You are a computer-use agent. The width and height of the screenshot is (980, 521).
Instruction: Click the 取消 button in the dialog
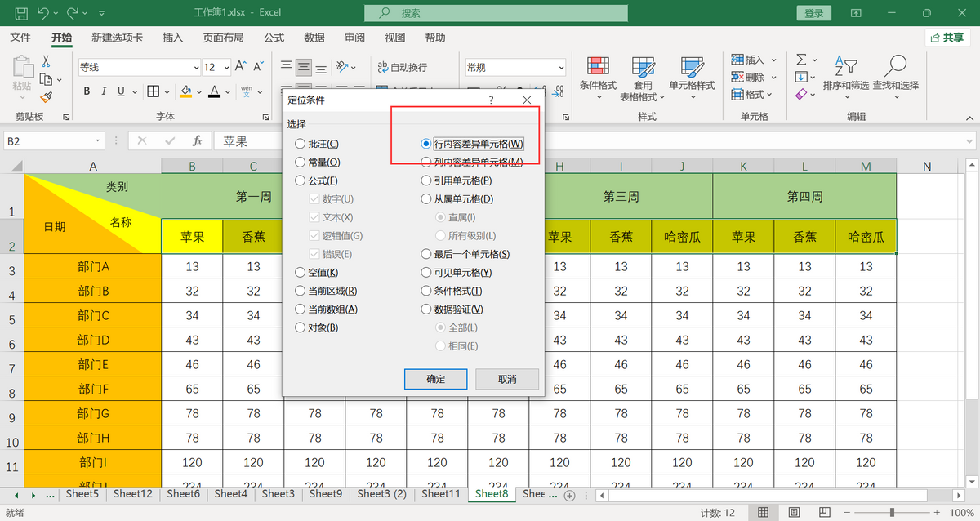click(507, 379)
